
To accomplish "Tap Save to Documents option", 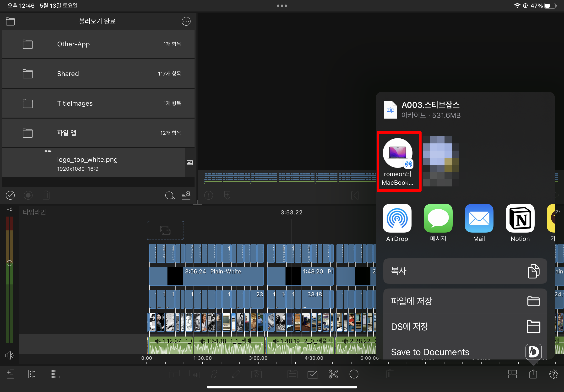I will click(465, 352).
